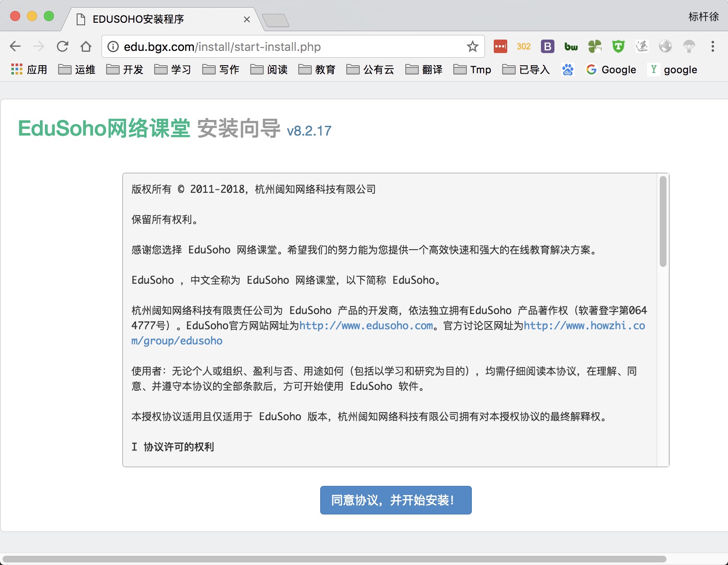Viewport: 728px width, 565px height.
Task: Open the Chrome three-dot menu
Action: click(713, 46)
